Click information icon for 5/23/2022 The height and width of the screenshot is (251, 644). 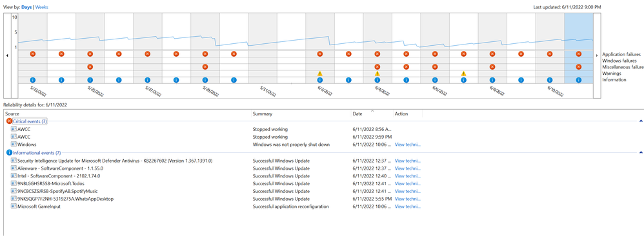pos(32,80)
